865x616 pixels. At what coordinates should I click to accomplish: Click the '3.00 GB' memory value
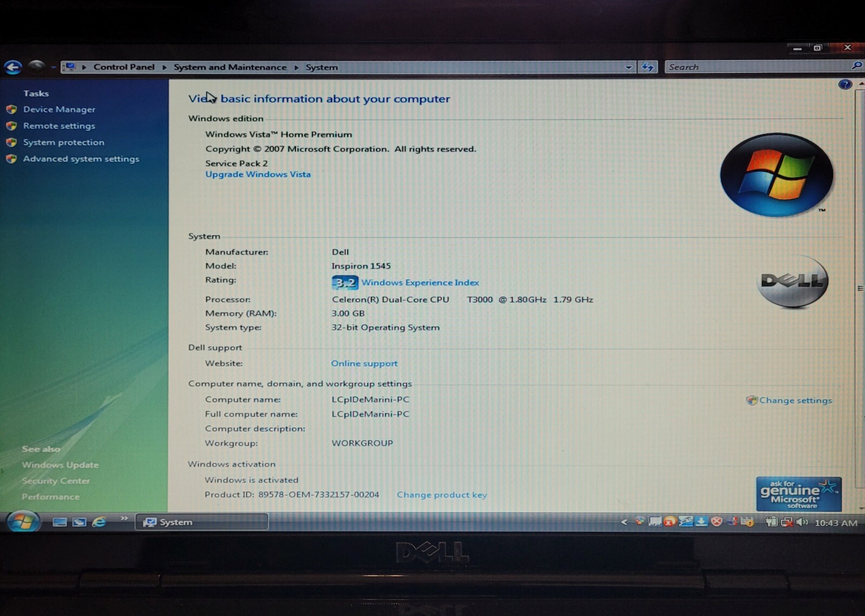click(x=348, y=313)
